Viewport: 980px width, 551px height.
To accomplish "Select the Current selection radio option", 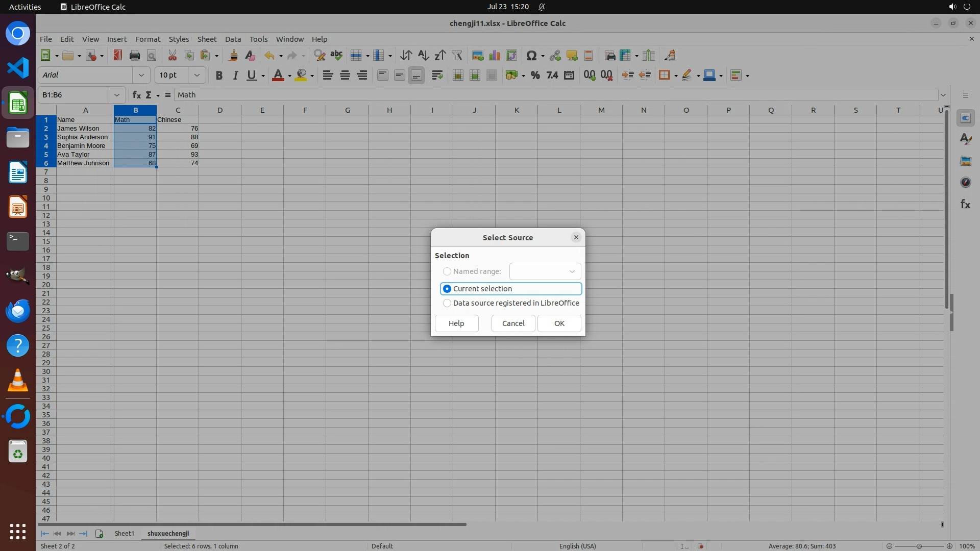I will (447, 289).
